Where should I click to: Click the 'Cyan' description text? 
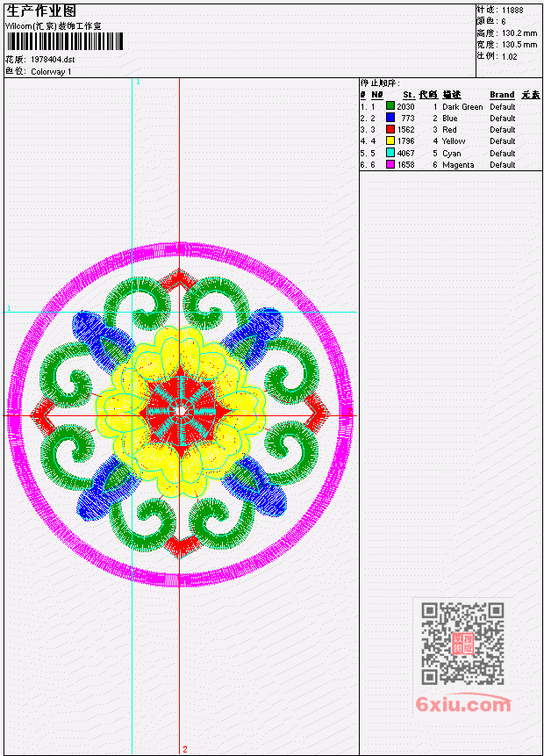pos(452,154)
